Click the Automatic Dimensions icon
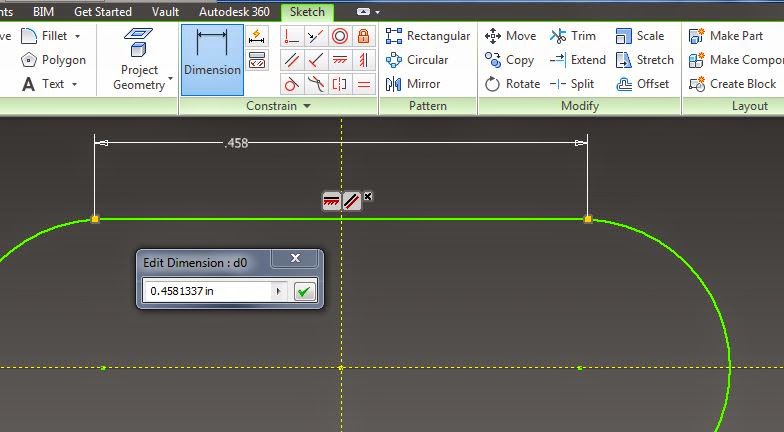784x432 pixels. 257,36
